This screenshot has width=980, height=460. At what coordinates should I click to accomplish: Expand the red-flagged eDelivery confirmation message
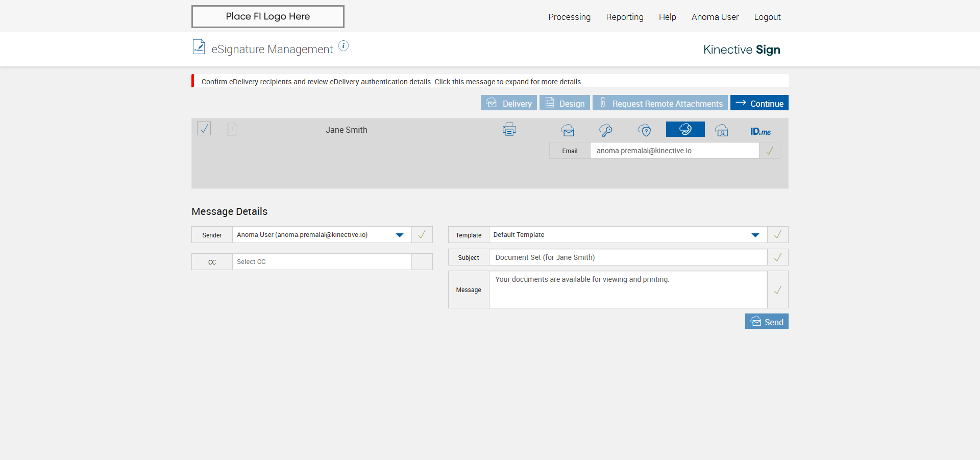pyautogui.click(x=391, y=82)
